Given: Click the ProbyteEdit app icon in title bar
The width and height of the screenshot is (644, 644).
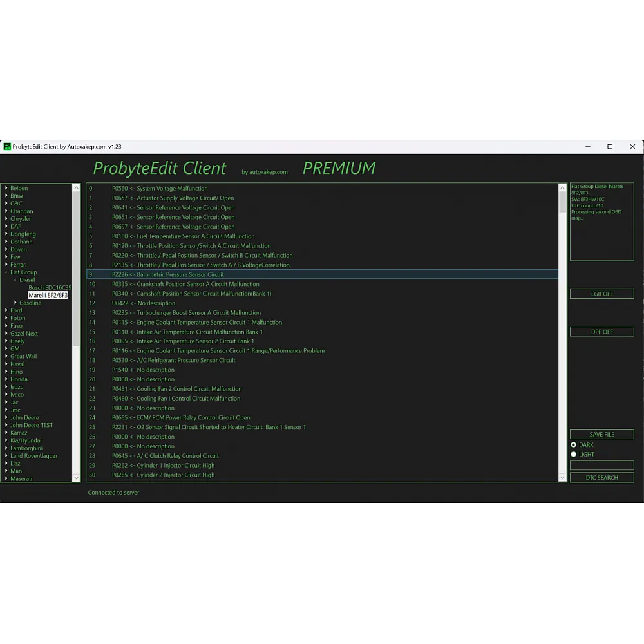Looking at the screenshot, I should pyautogui.click(x=7, y=147).
